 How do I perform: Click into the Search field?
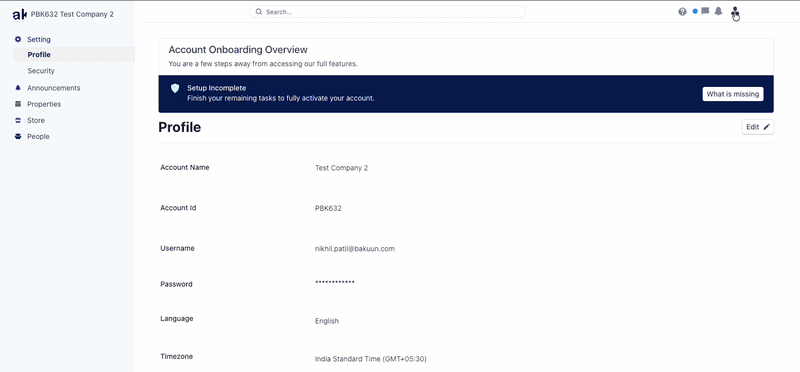point(387,12)
